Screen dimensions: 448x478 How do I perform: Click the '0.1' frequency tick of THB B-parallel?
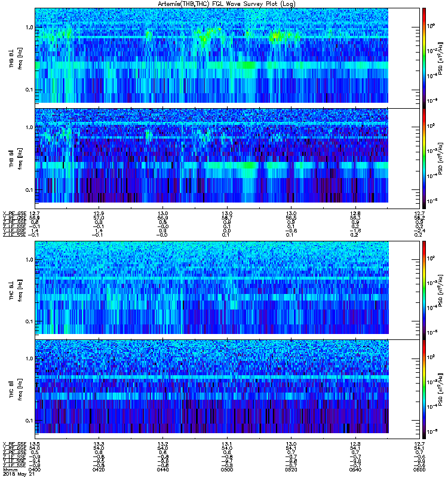(29, 190)
